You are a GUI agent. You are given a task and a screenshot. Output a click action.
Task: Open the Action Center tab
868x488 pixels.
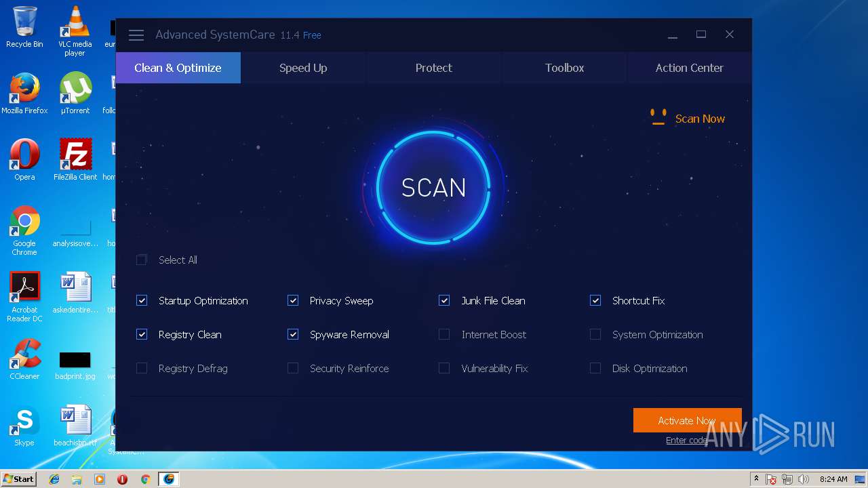pyautogui.click(x=689, y=68)
